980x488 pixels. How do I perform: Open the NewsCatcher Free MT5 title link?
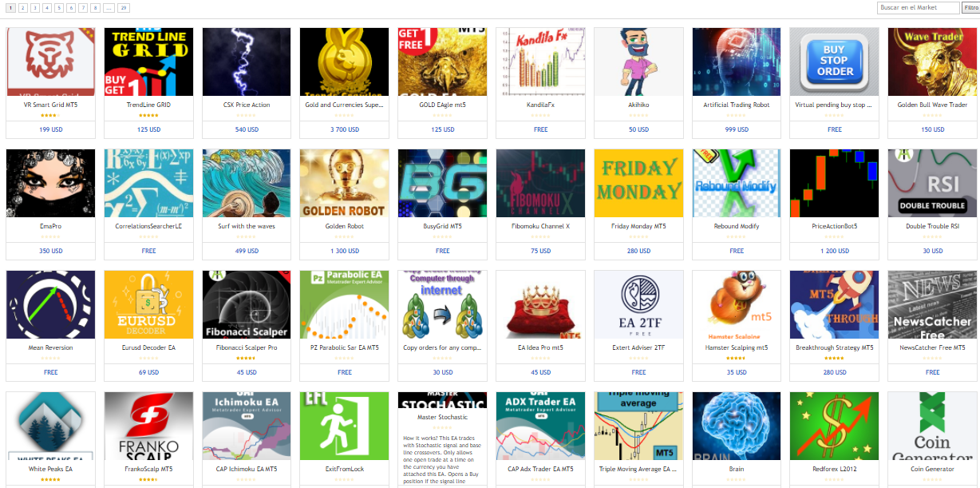932,347
